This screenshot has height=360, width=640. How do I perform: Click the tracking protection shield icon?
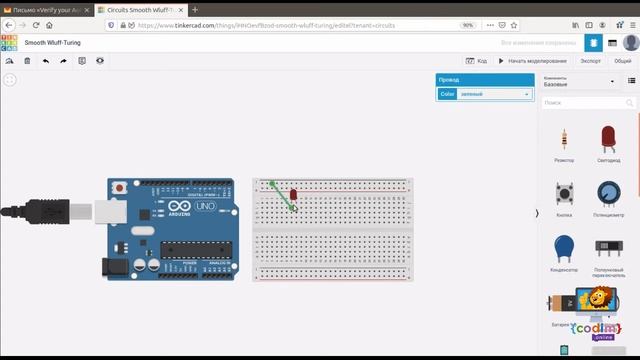click(111, 25)
